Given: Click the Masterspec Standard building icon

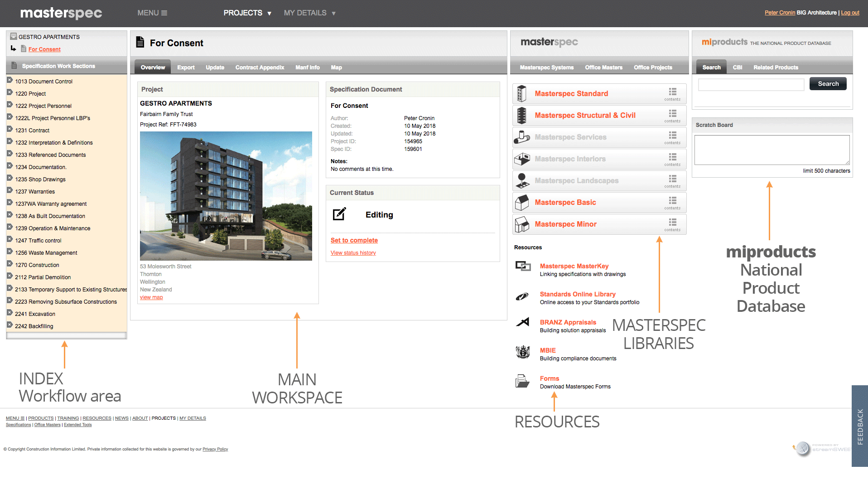Looking at the screenshot, I should pos(522,94).
